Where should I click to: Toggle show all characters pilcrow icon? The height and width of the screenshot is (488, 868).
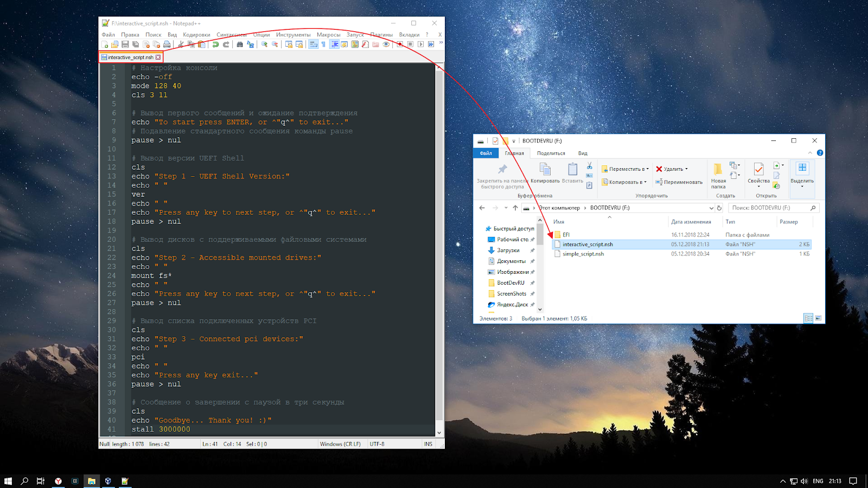coord(323,44)
